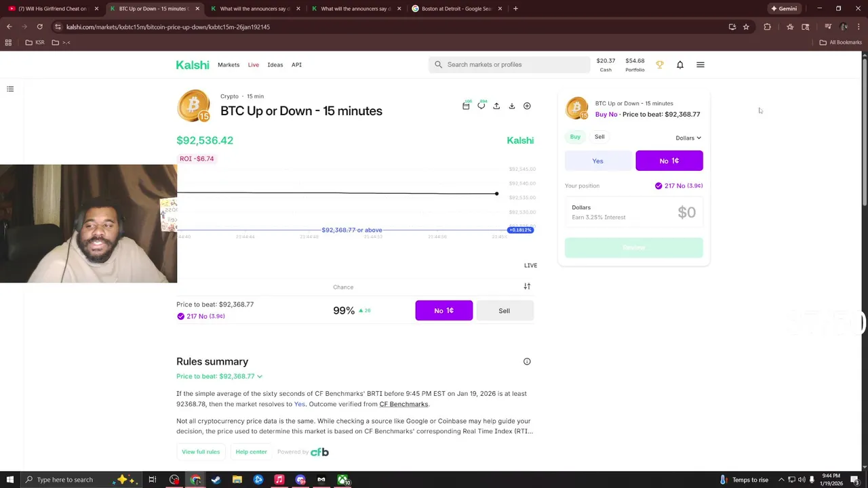Open the Kalshi hamburger menu
868x488 pixels.
click(701, 65)
